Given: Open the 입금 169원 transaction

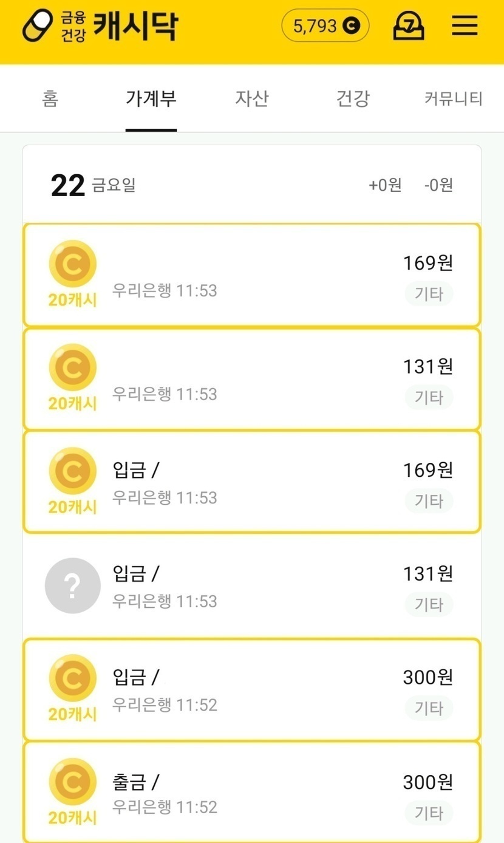Looking at the screenshot, I should point(255,482).
